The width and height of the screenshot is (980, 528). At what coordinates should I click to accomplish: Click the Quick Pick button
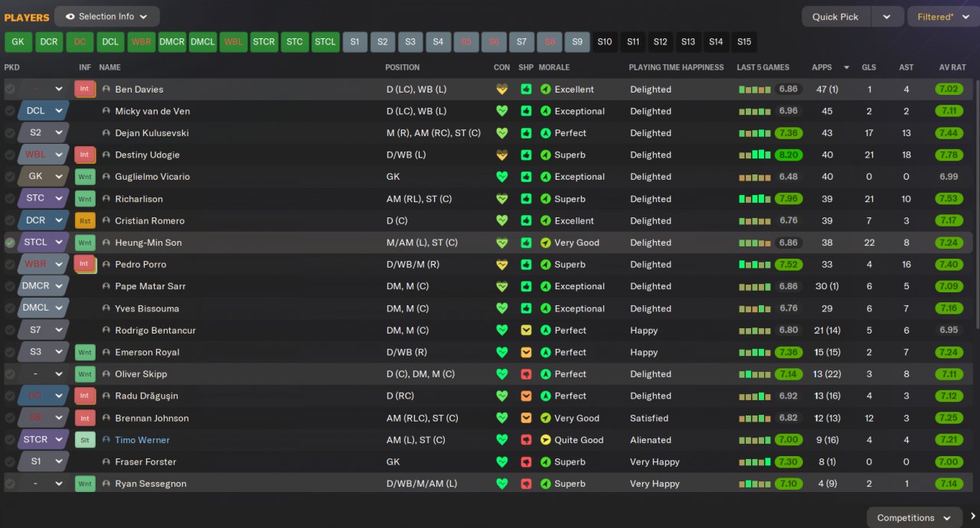[835, 17]
